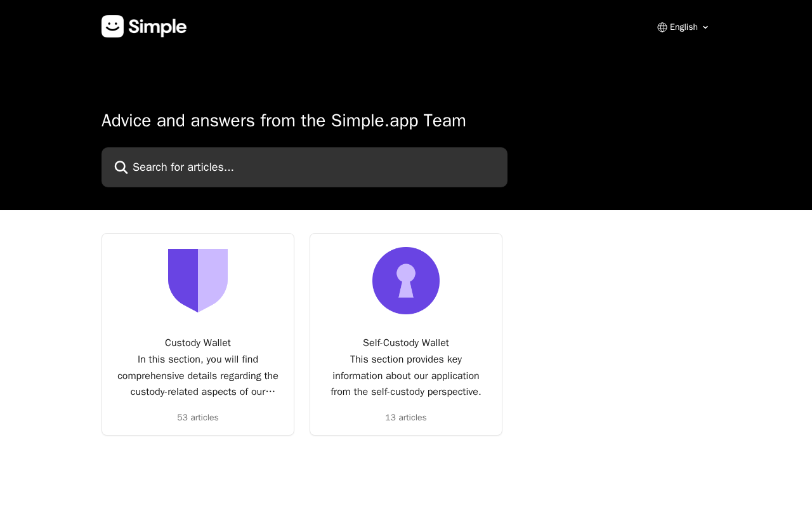Click the purple shield Custody Wallet icon
Viewport: 812px width, 508px height.
pos(197,280)
